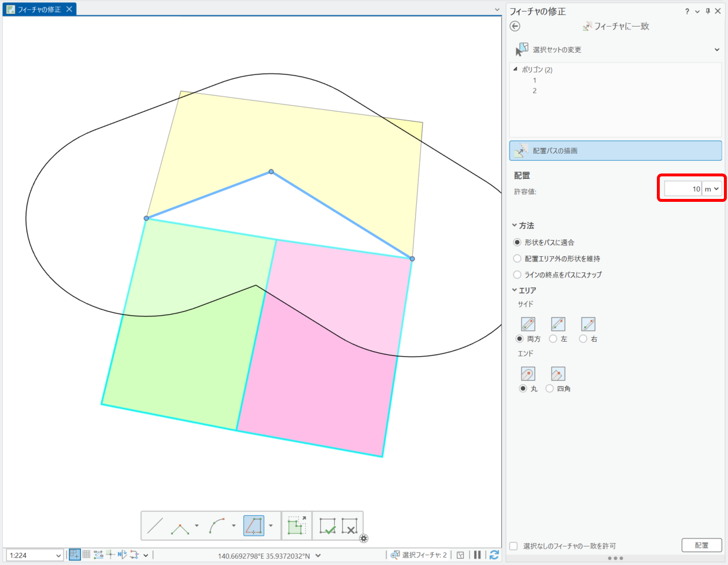Switch to the フィーチャの修正 map tab
The height and width of the screenshot is (565, 728).
click(x=39, y=9)
